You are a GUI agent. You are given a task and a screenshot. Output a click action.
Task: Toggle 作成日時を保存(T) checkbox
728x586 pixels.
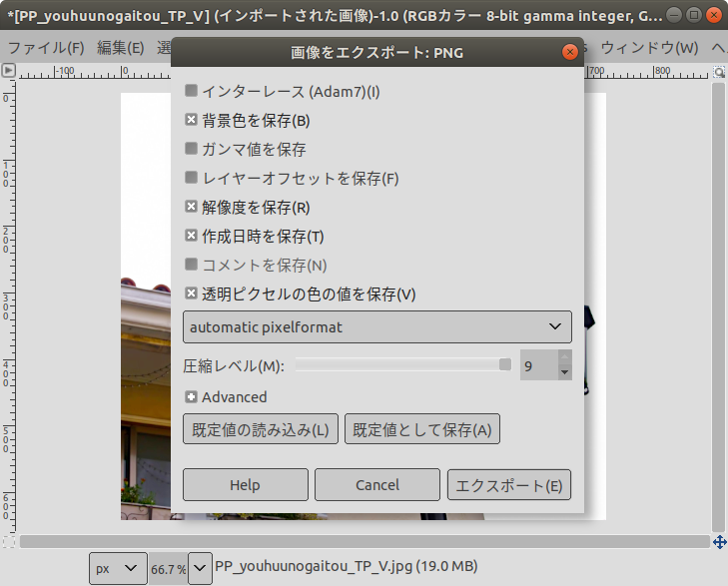point(191,236)
